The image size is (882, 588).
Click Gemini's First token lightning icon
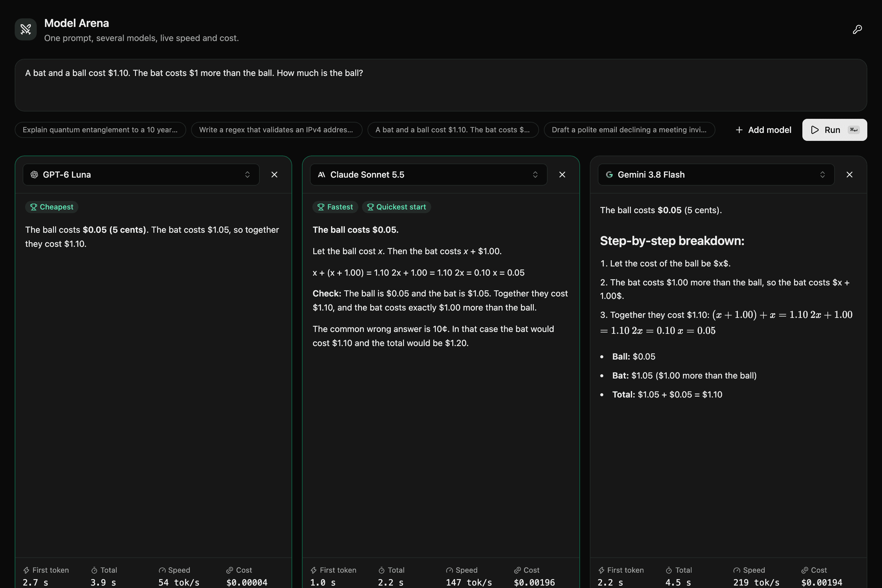601,570
